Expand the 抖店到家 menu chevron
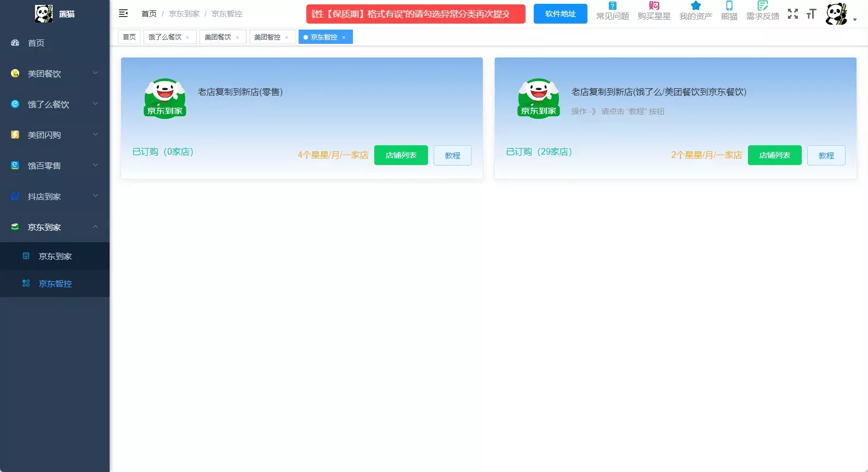The image size is (868, 472). [95, 196]
